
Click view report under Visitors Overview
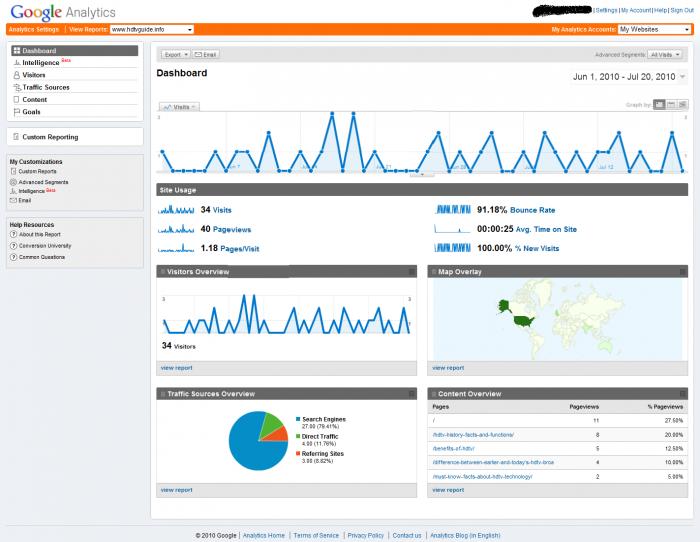click(x=176, y=368)
